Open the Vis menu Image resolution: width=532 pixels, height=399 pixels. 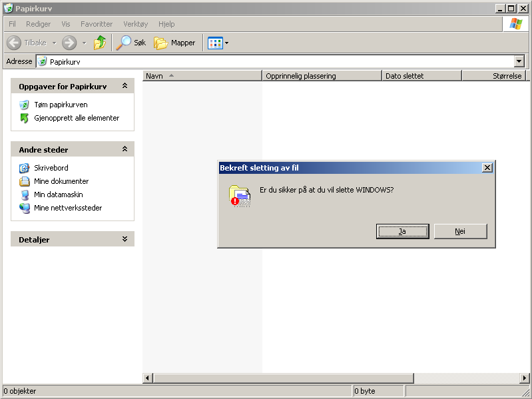pos(66,24)
